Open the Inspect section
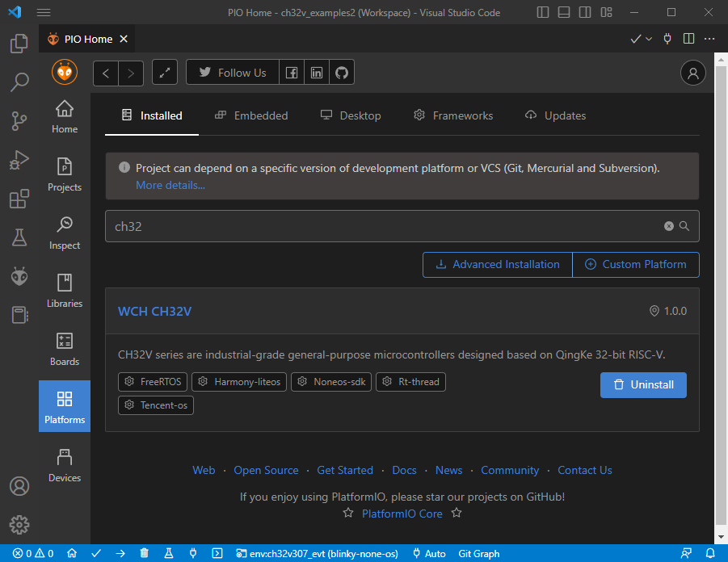The image size is (728, 562). coord(65,233)
